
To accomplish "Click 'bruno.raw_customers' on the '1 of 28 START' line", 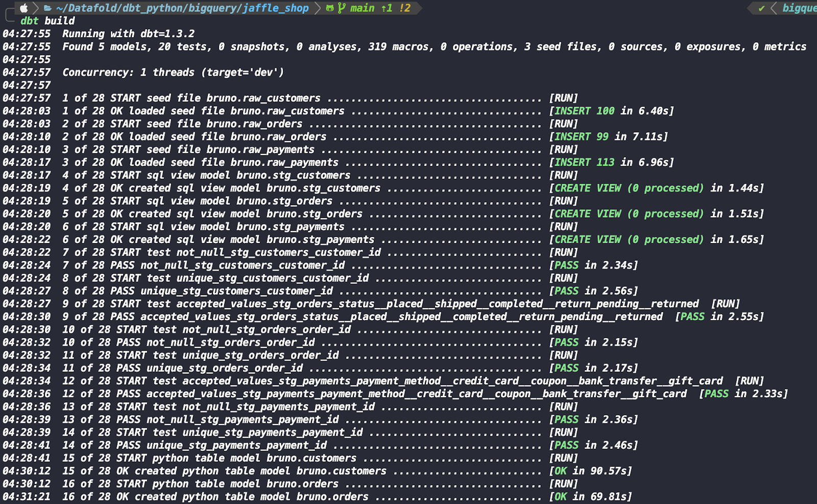I will [263, 98].
